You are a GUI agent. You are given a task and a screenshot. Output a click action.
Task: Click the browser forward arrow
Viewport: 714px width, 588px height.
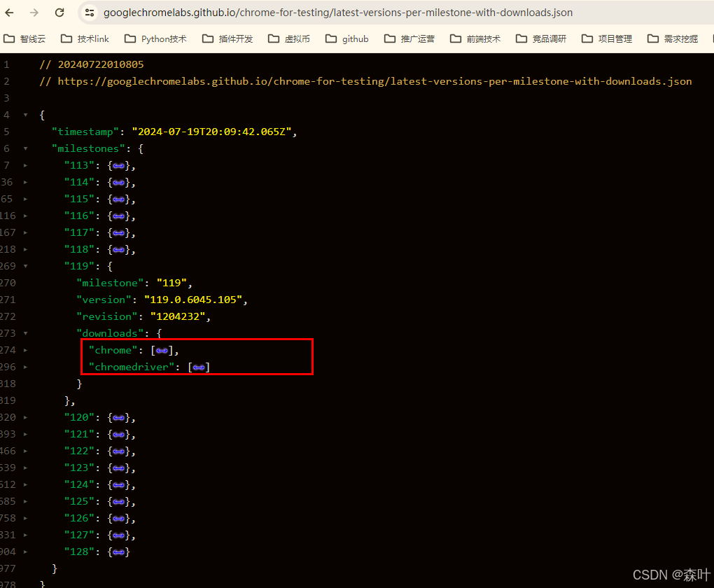tap(34, 13)
